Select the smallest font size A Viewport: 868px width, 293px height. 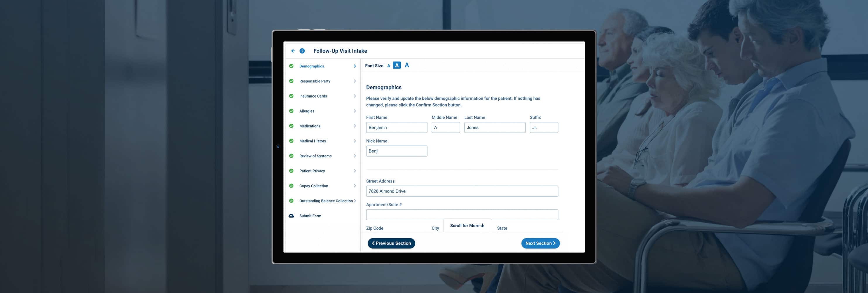click(389, 66)
